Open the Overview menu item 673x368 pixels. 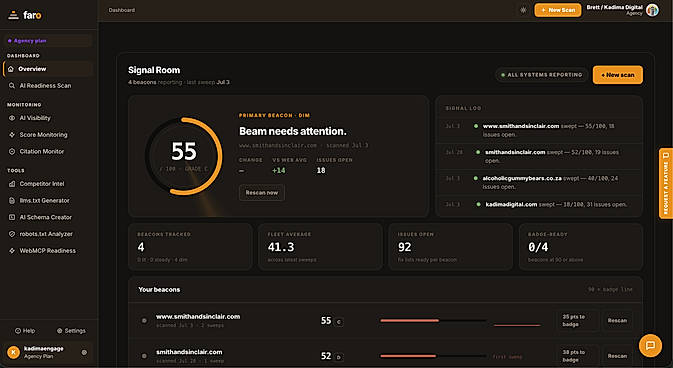click(48, 69)
